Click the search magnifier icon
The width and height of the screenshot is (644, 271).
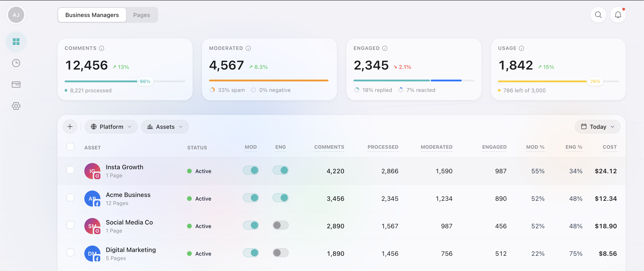point(598,15)
